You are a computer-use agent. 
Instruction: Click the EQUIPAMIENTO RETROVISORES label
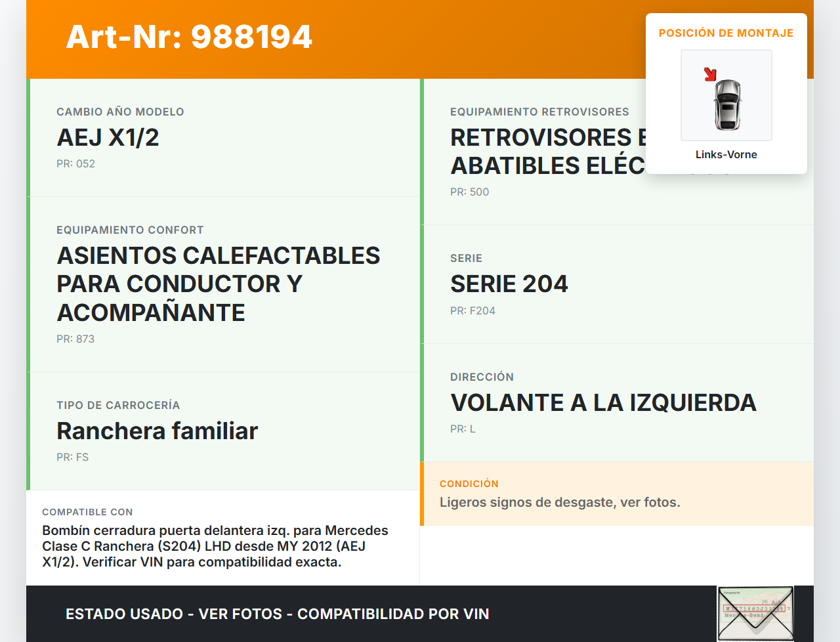tap(539, 112)
